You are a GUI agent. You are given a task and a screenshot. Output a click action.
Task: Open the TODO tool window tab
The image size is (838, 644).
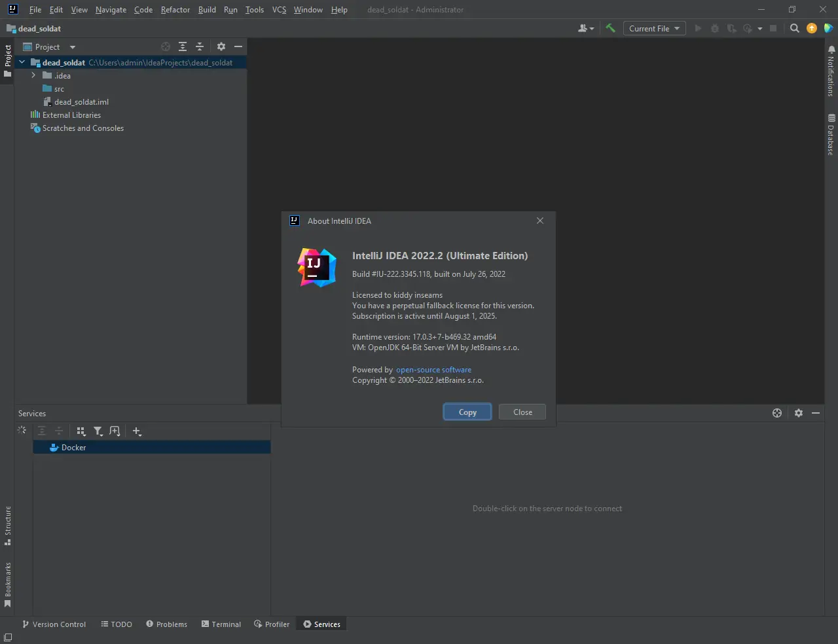pyautogui.click(x=117, y=624)
